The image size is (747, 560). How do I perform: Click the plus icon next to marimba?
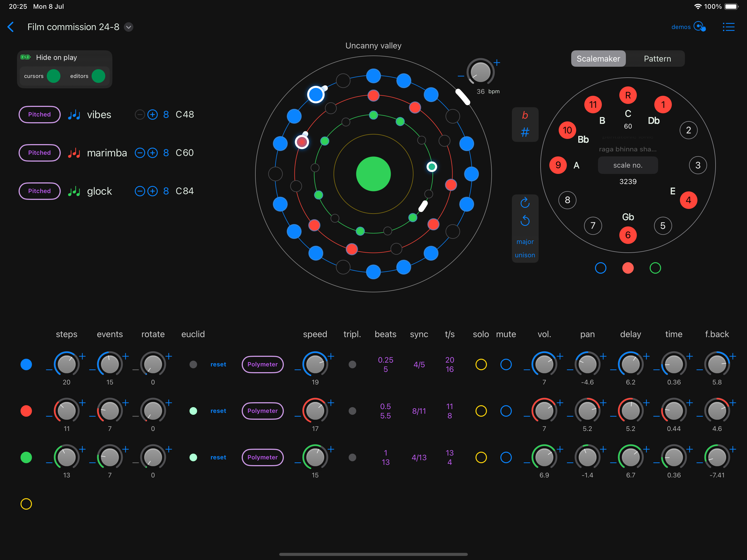(x=153, y=153)
